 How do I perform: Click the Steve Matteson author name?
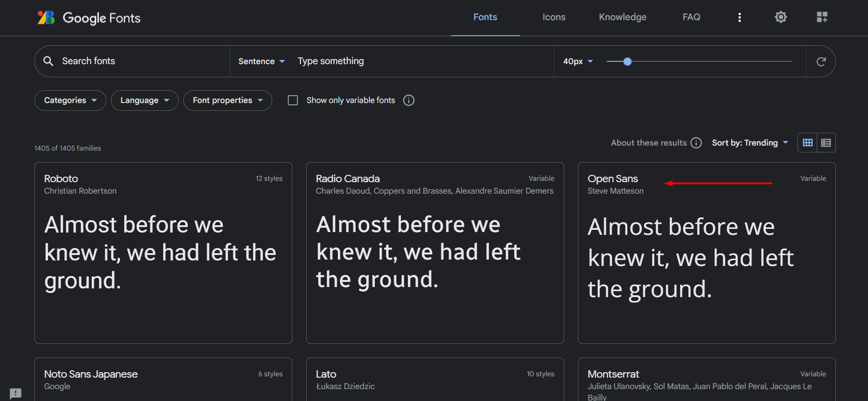(x=615, y=191)
